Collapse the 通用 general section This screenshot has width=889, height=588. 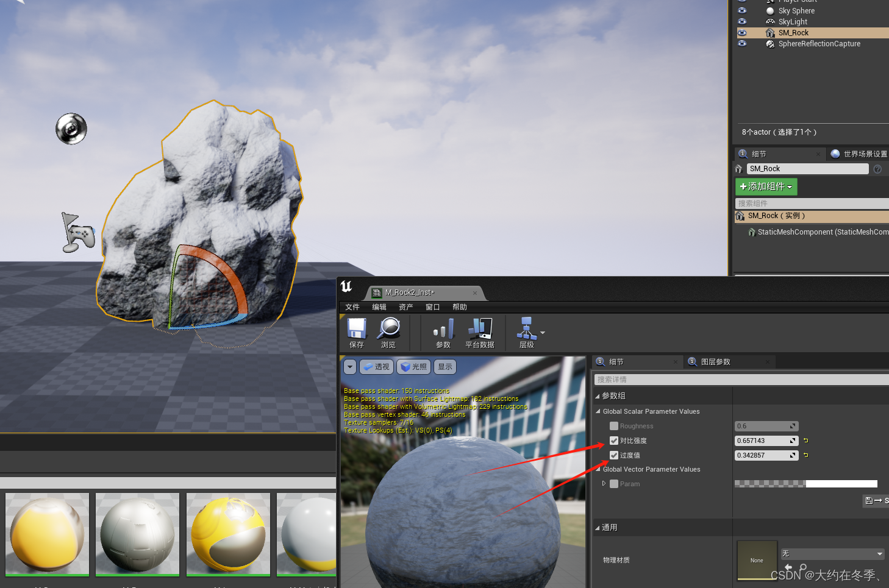(x=598, y=528)
